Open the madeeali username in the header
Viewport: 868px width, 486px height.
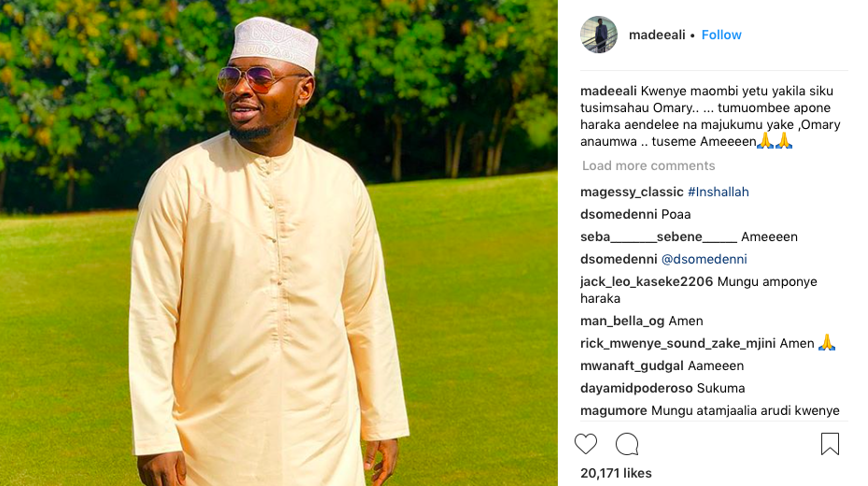coord(657,35)
